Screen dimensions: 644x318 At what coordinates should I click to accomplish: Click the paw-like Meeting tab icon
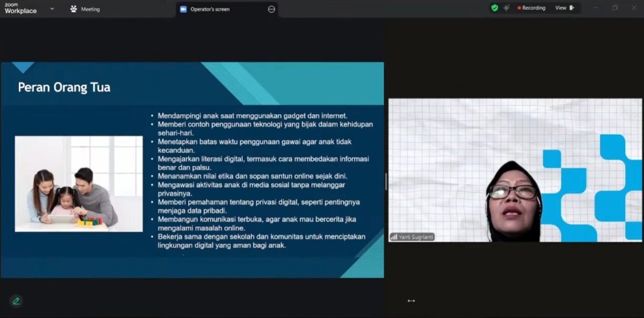(x=74, y=9)
